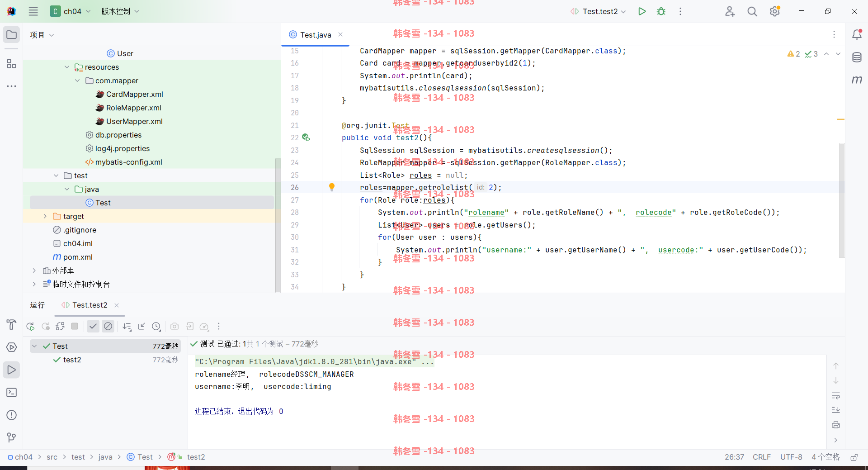
Task: Click the warning count inspection widget
Action: coord(793,54)
